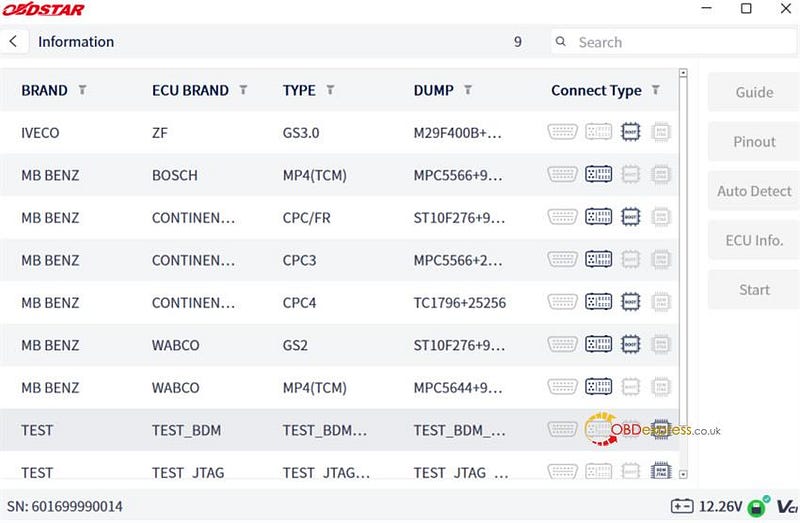Click the Auto Detect button
The image size is (800, 523).
[754, 191]
